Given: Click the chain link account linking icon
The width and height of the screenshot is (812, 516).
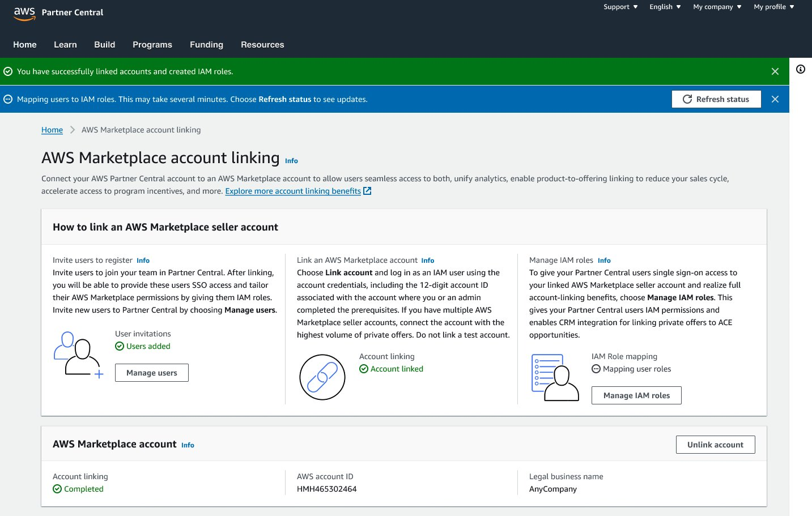Looking at the screenshot, I should [322, 377].
